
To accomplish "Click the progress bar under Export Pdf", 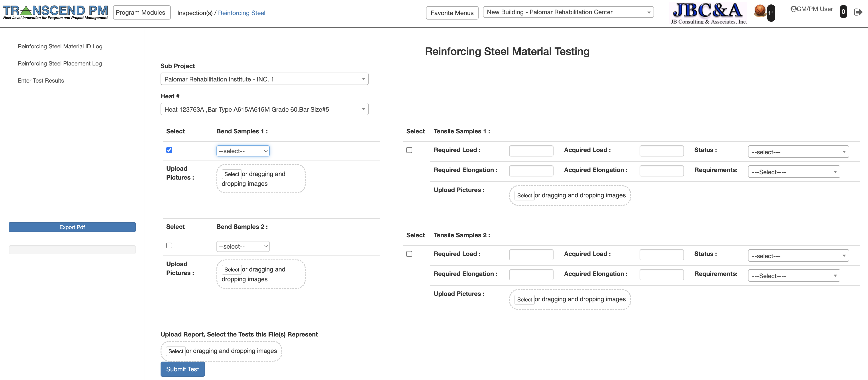I will 72,249.
